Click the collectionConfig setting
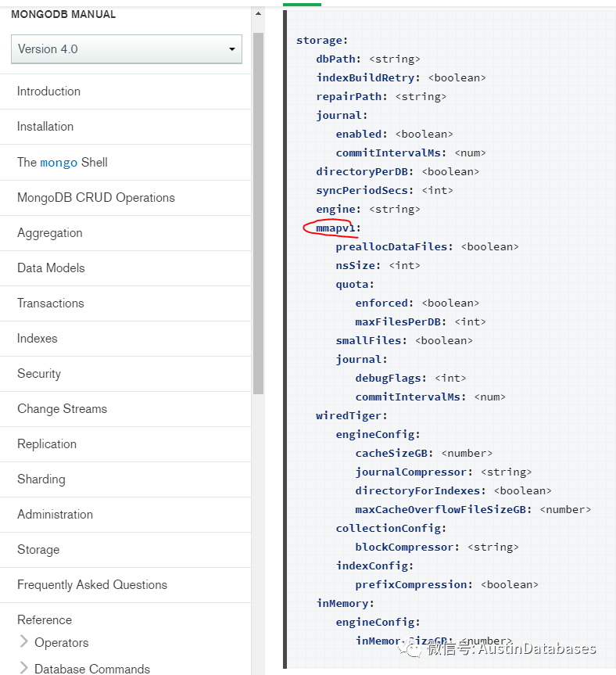This screenshot has width=616, height=675. pos(391,529)
